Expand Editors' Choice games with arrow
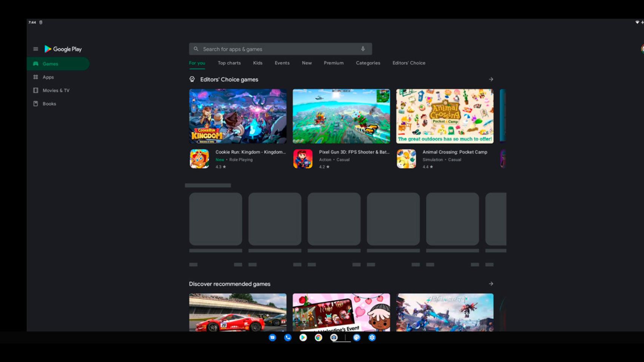644x362 pixels. pyautogui.click(x=491, y=79)
